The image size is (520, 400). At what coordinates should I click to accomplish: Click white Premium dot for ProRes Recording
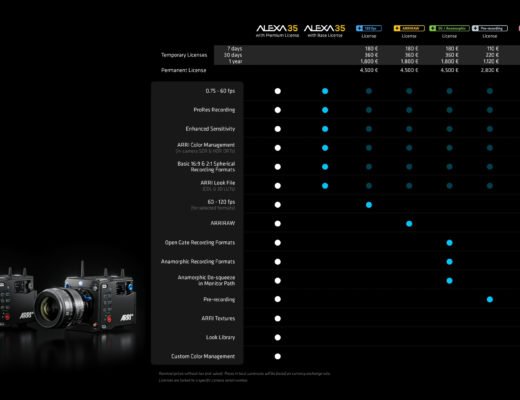point(278,110)
